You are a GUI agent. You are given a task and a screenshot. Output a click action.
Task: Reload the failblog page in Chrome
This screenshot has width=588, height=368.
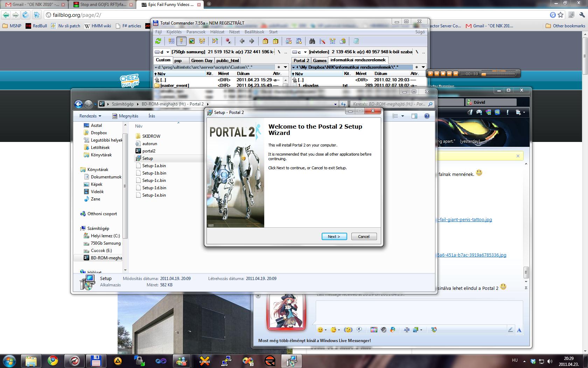[25, 15]
